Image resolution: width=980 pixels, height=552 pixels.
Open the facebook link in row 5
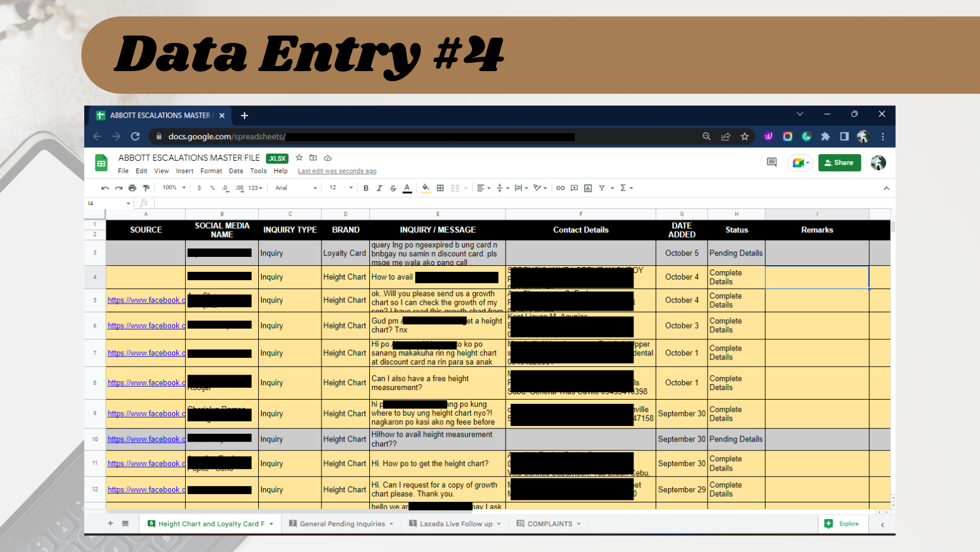click(x=146, y=300)
